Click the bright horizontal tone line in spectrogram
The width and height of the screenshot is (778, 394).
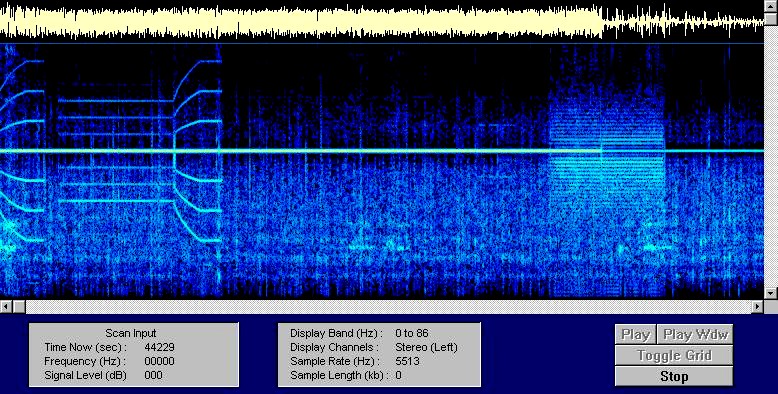coord(382,150)
